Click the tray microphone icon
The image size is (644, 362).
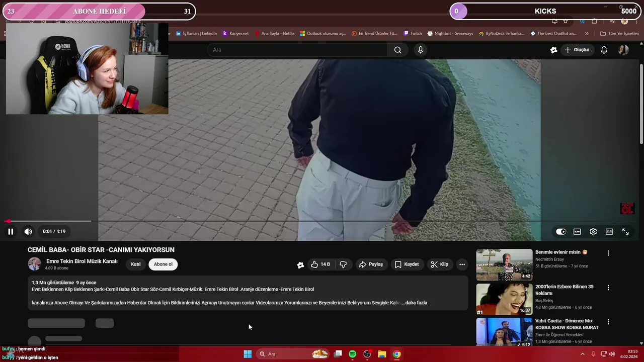593,354
